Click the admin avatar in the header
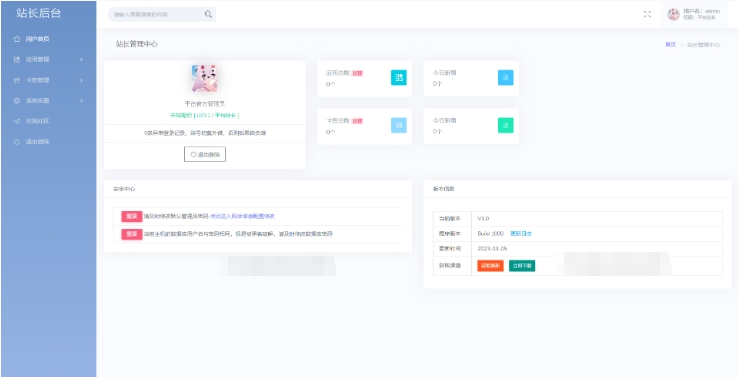This screenshot has width=744, height=377. pos(673,14)
